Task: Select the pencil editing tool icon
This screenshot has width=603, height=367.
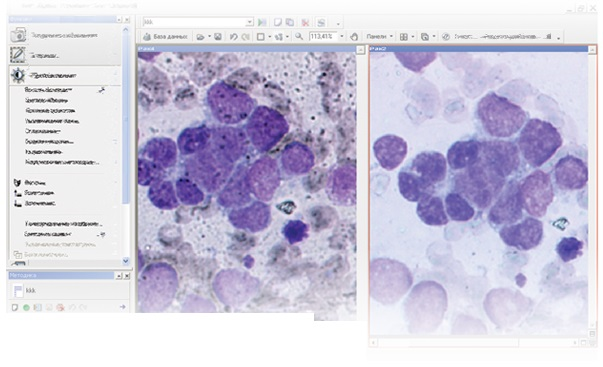Action: (18, 55)
